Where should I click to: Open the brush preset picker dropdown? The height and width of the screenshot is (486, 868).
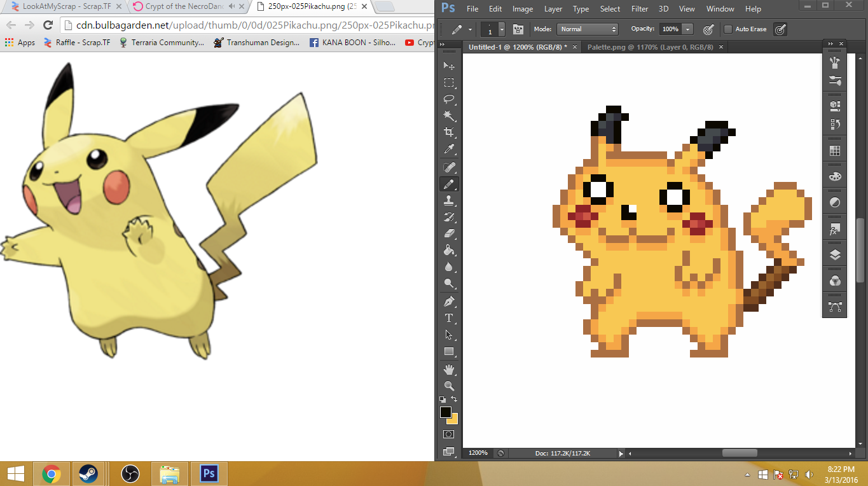click(x=502, y=29)
